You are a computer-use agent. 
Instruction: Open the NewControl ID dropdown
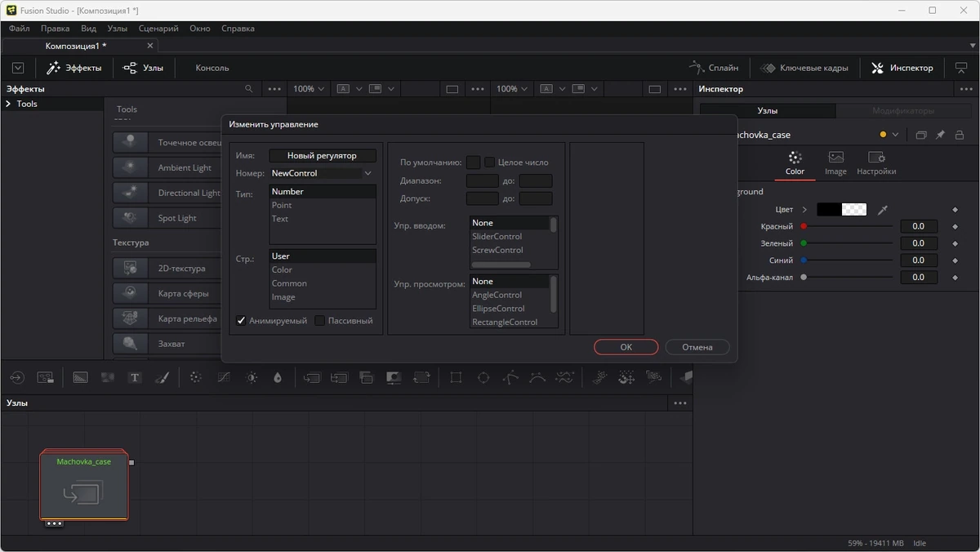pyautogui.click(x=368, y=173)
